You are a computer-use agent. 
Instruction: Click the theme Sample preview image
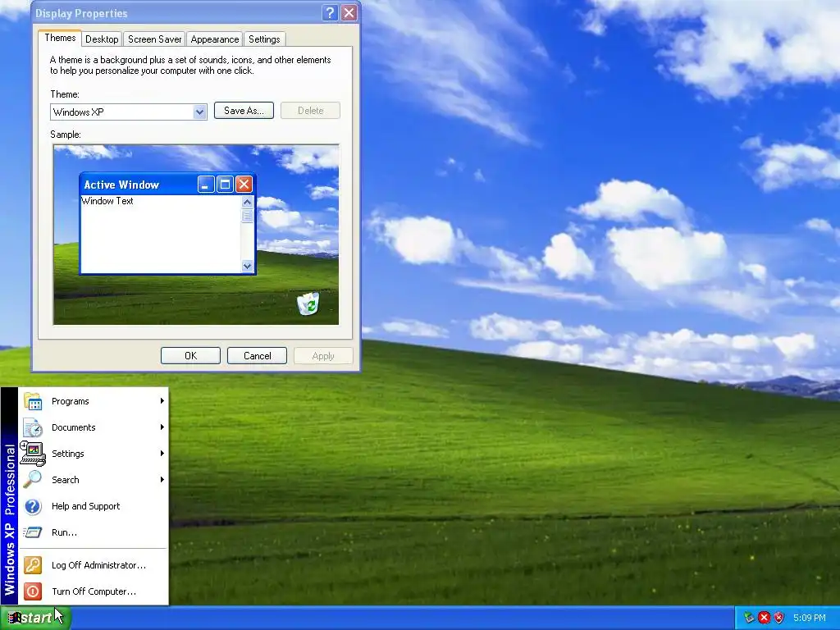pyautogui.click(x=196, y=235)
